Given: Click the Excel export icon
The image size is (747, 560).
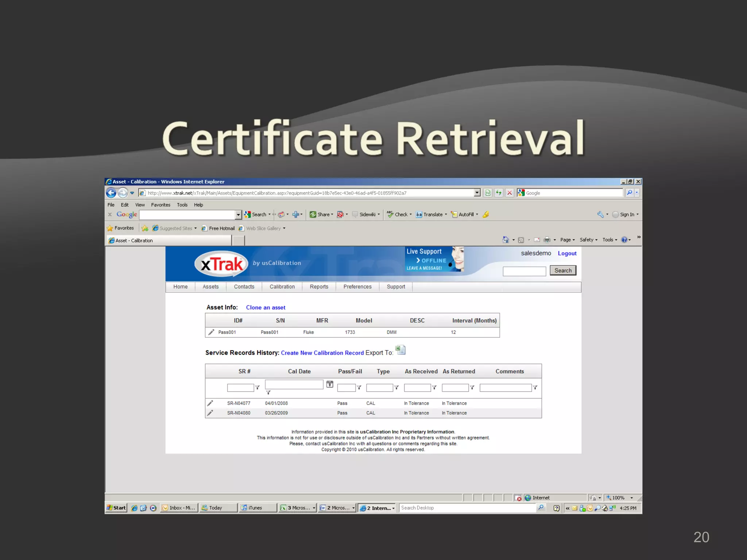Looking at the screenshot, I should coord(400,350).
